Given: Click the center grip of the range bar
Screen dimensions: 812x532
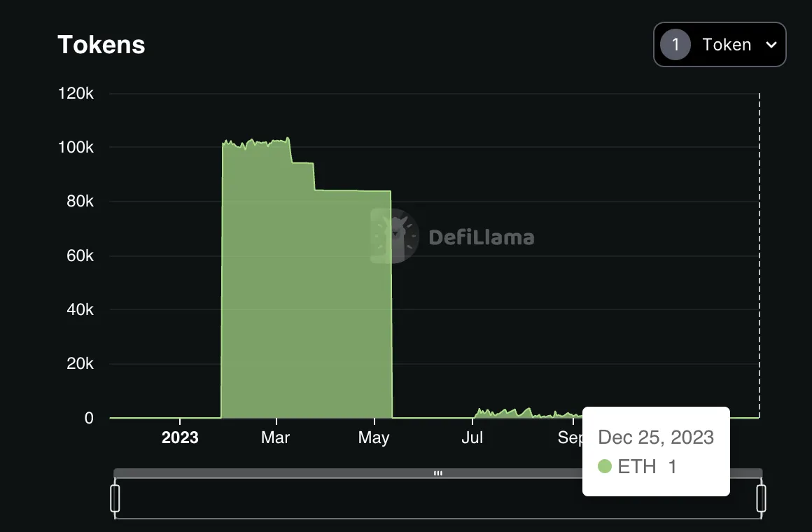Looking at the screenshot, I should coord(438,473).
